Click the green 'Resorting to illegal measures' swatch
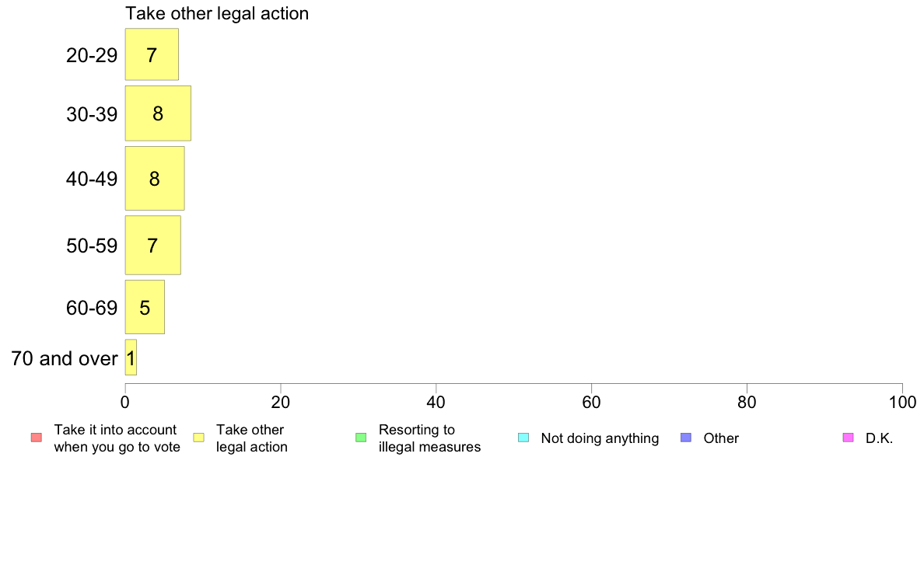 [361, 438]
